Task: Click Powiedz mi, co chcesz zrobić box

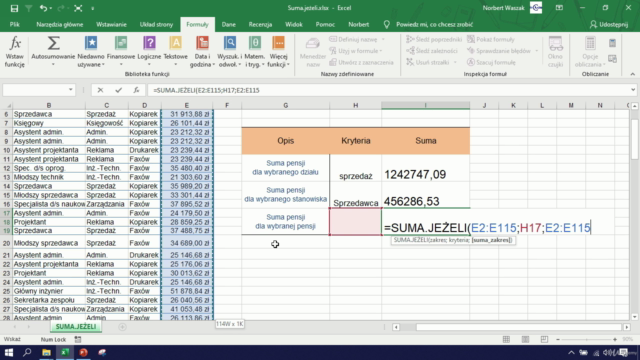Action: pos(434,24)
